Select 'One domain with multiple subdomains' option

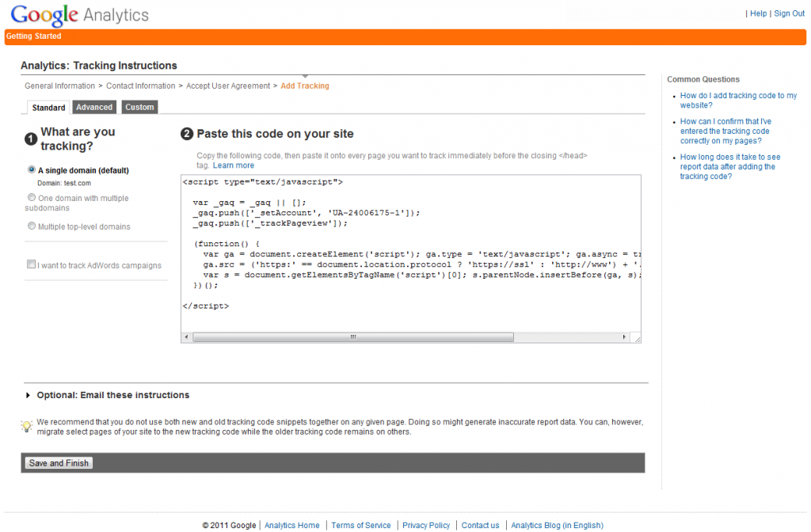[32, 197]
